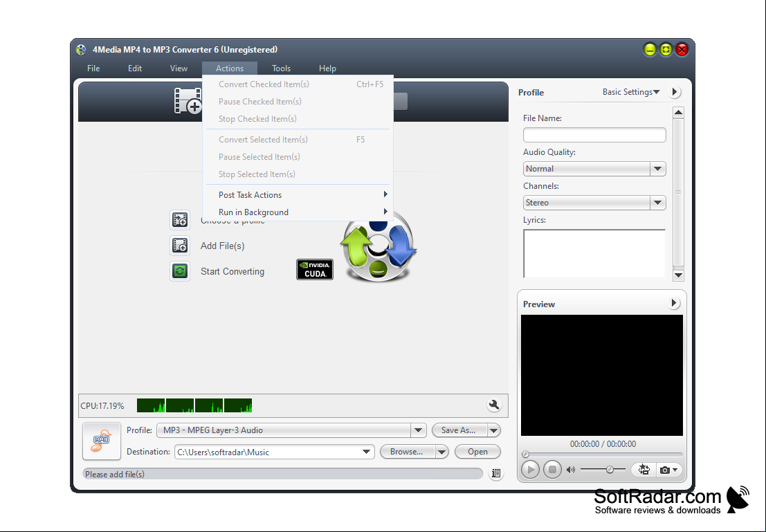Minimize the converter window
Image resolution: width=766 pixels, height=532 pixels.
(650, 49)
